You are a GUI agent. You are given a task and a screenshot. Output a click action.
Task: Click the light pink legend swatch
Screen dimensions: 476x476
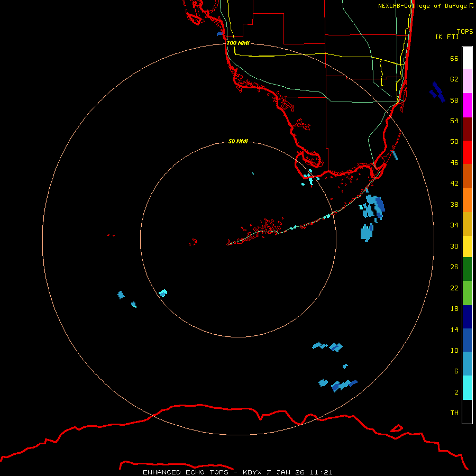[x=467, y=81]
